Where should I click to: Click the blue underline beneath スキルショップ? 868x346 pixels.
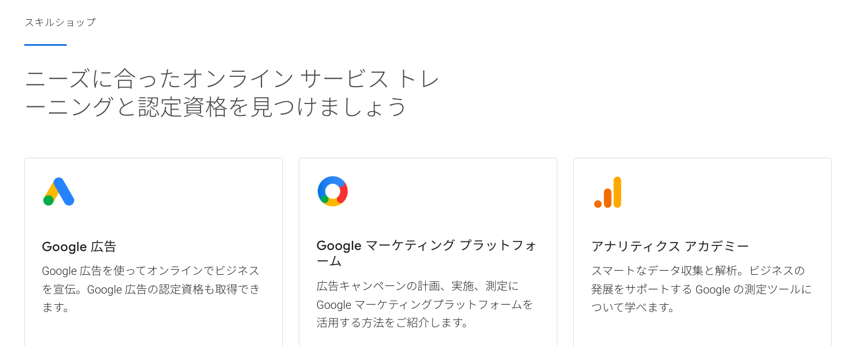(x=45, y=45)
